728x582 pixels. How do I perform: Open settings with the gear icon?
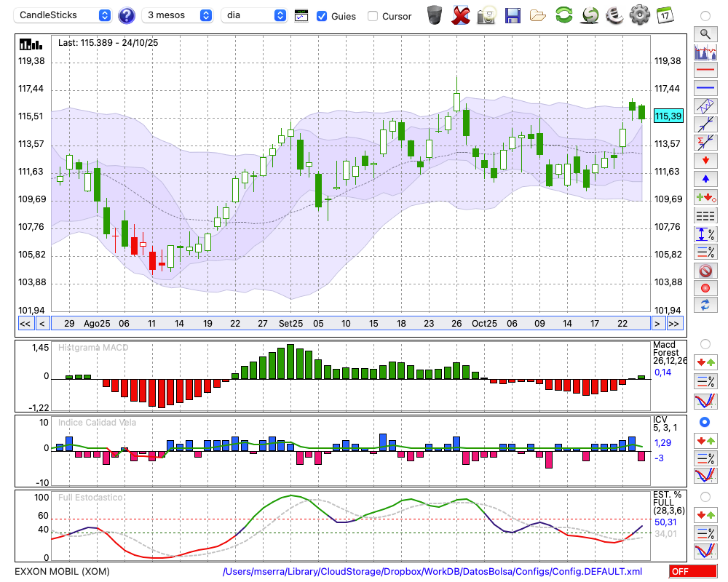(640, 15)
